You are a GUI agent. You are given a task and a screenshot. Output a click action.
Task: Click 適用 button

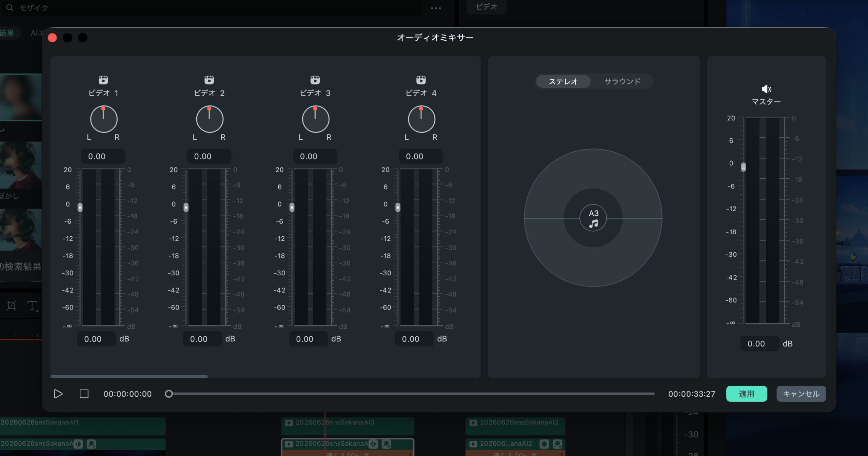pos(747,394)
